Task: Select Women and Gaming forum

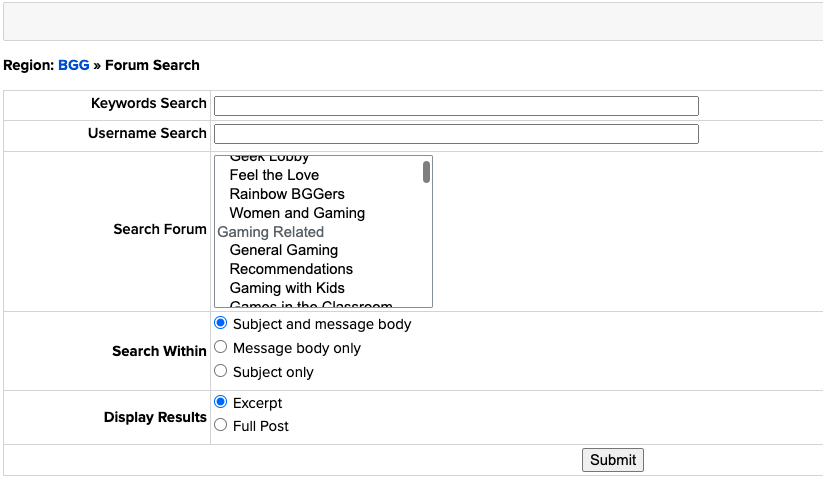Action: 297,213
